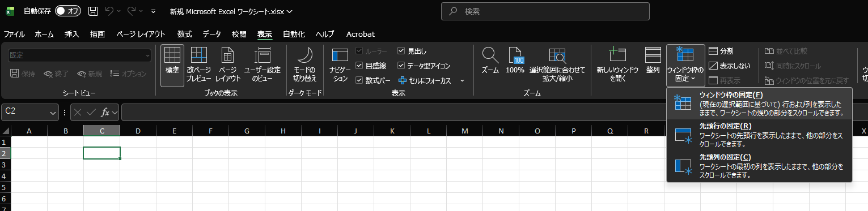
Task: Click the 表示しない hide window button
Action: pos(730,66)
